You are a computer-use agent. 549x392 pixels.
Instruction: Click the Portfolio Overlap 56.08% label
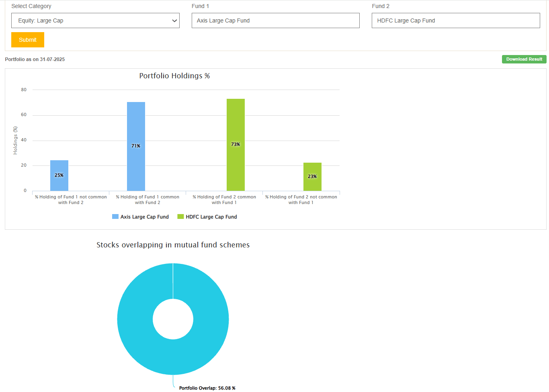(207, 388)
